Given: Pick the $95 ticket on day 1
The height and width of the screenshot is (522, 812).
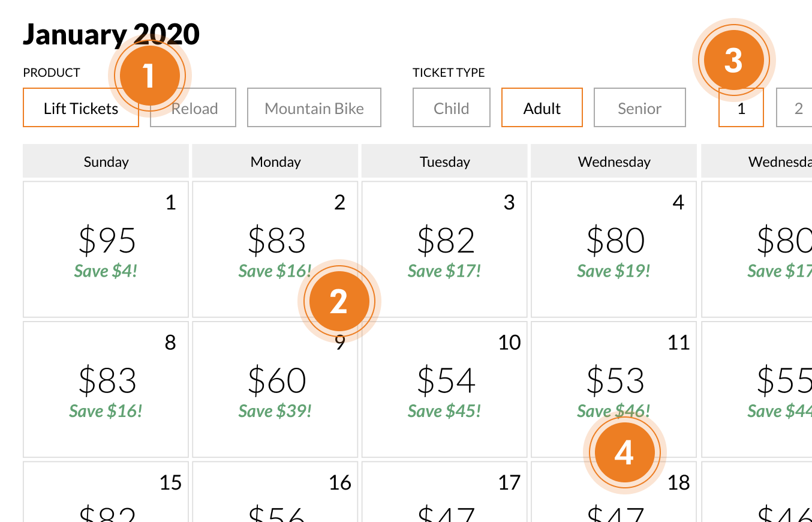Looking at the screenshot, I should pyautogui.click(x=106, y=249).
